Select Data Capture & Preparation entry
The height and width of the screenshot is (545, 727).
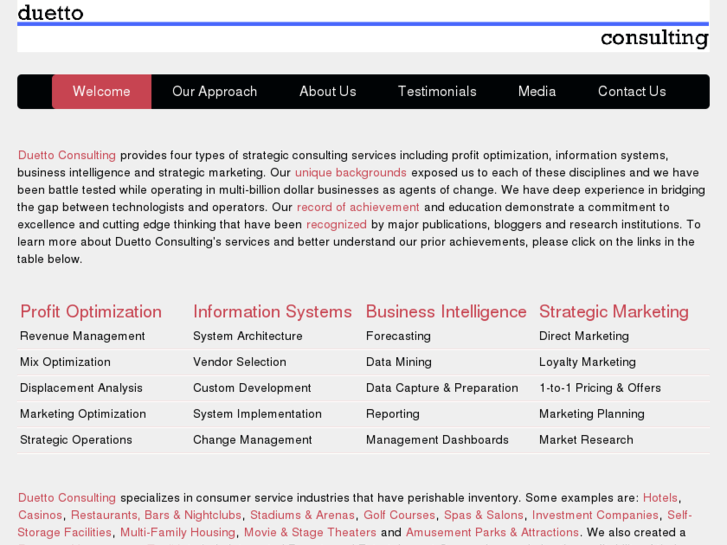pos(442,388)
